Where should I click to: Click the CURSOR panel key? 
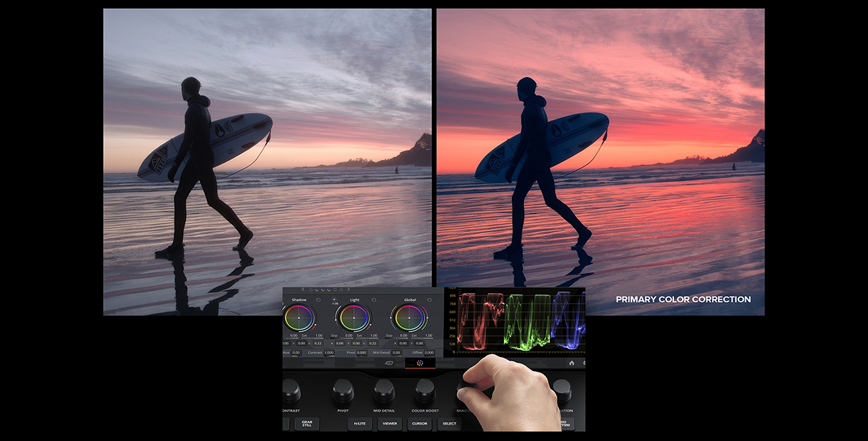tap(420, 424)
